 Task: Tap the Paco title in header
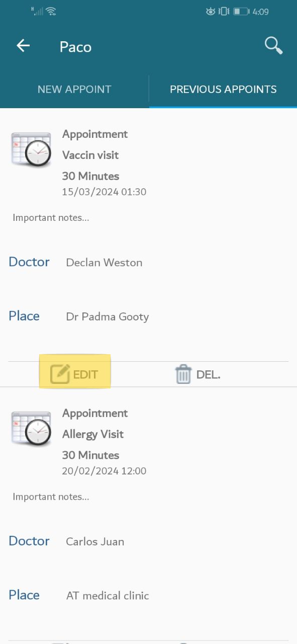pyautogui.click(x=75, y=47)
